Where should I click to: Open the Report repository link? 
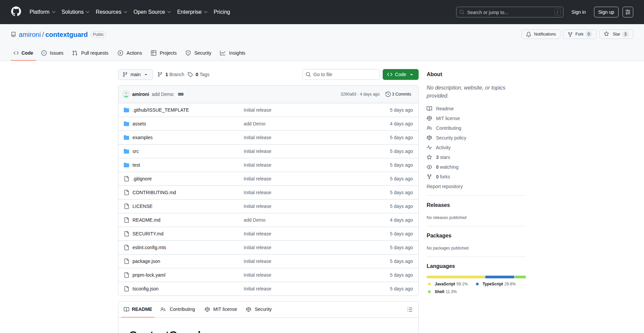coord(444,186)
